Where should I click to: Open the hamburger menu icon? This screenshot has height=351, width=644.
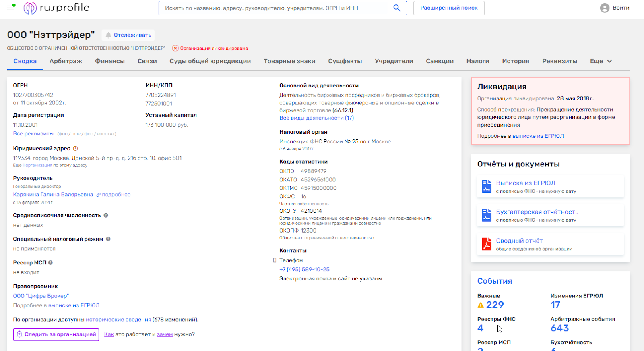tap(11, 8)
